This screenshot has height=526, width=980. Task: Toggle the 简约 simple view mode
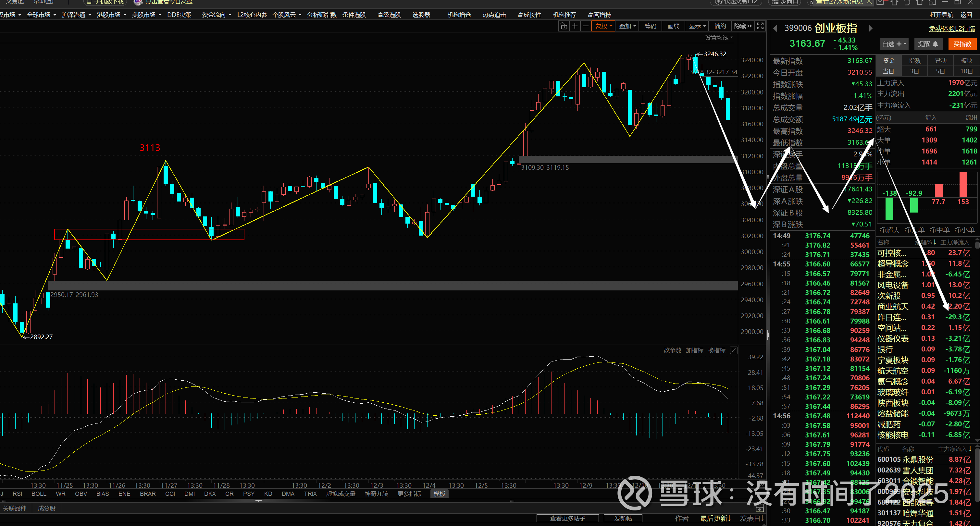pos(720,26)
